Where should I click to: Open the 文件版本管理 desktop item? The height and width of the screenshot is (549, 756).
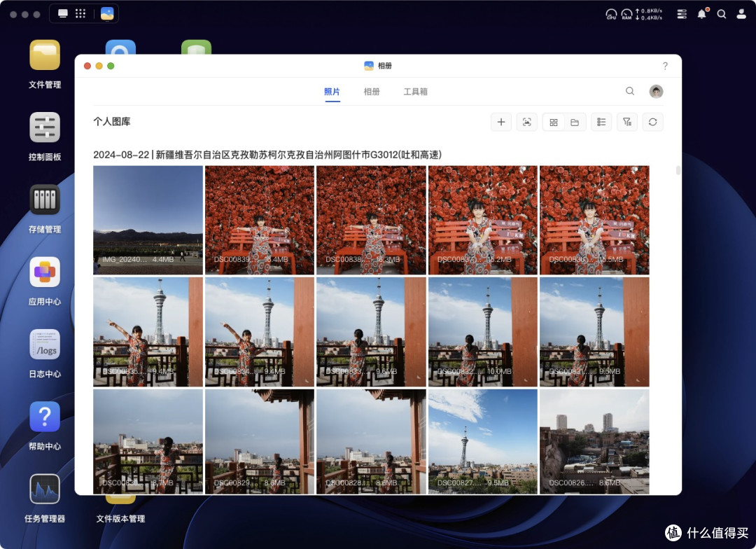120,519
